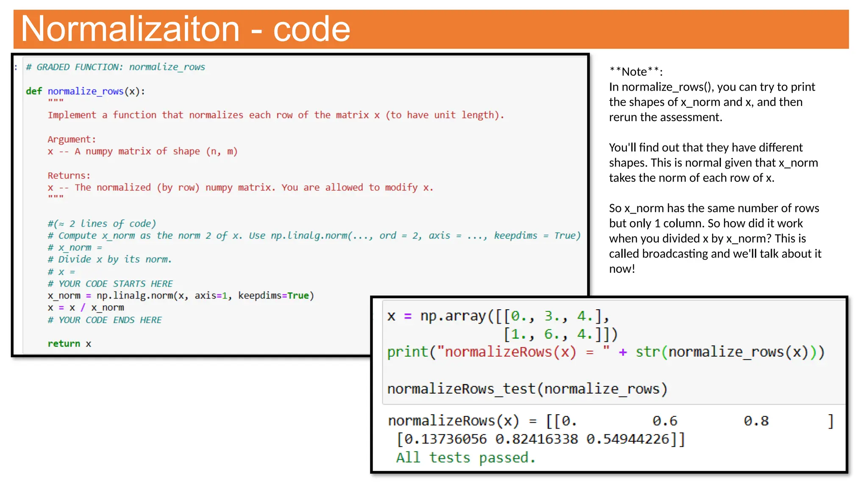Click the line 'x -- The normalized (by row) numpy matrix'

pos(240,187)
